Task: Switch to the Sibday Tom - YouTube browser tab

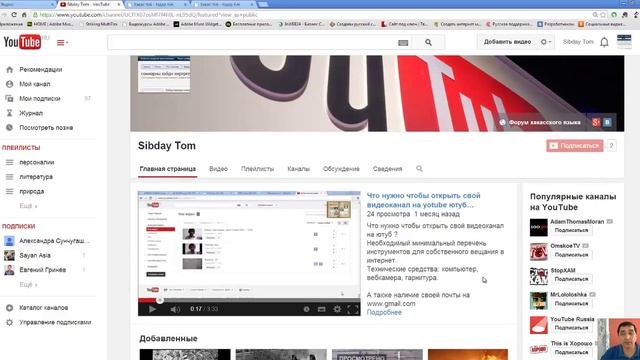Action: (x=89, y=4)
